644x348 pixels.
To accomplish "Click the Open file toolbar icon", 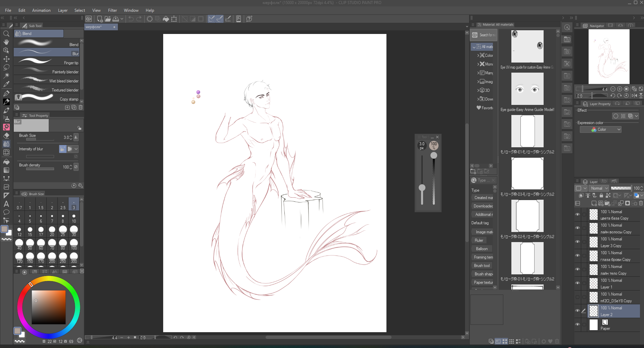I will click(108, 19).
